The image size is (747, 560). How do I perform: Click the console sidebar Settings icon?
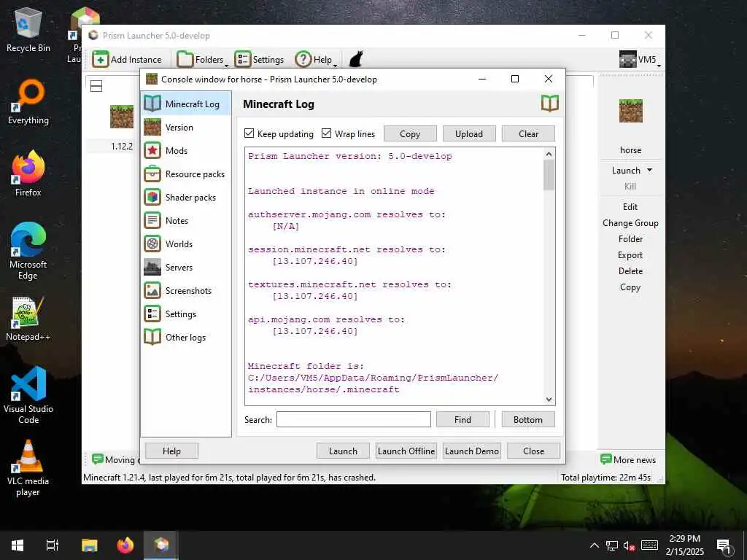(x=152, y=314)
